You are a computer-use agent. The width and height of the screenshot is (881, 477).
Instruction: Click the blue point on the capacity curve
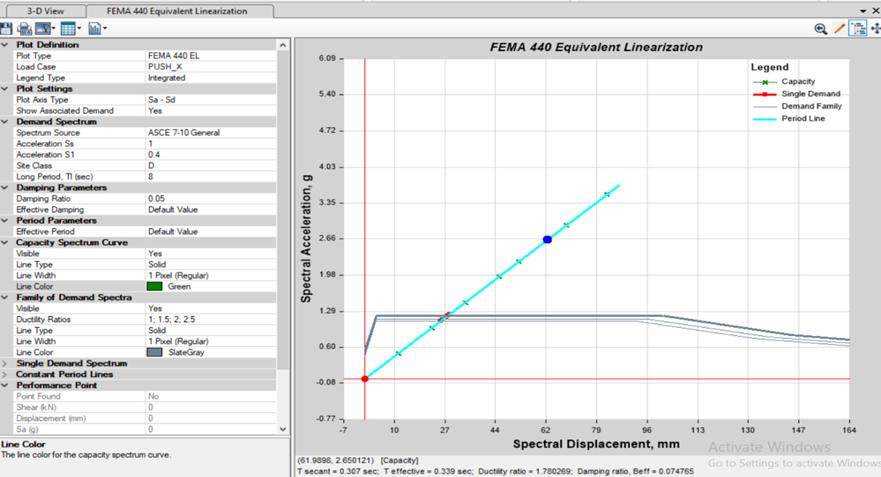547,240
